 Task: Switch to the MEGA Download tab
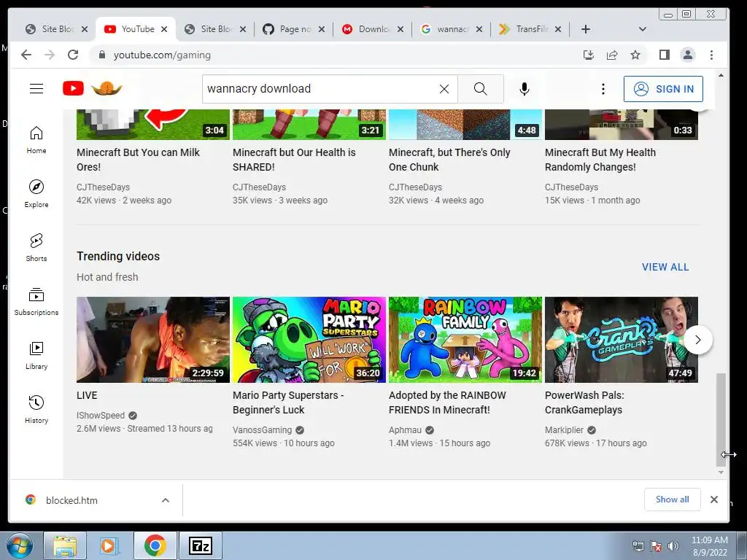[x=373, y=29]
